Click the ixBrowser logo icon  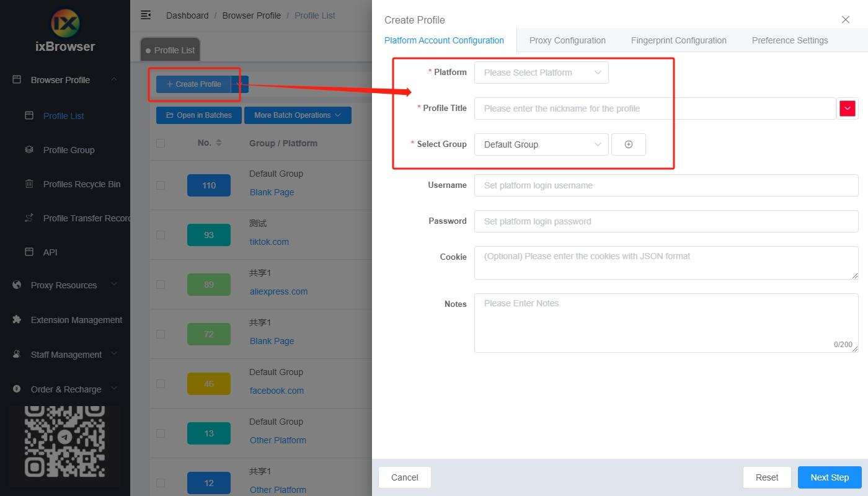[65, 24]
